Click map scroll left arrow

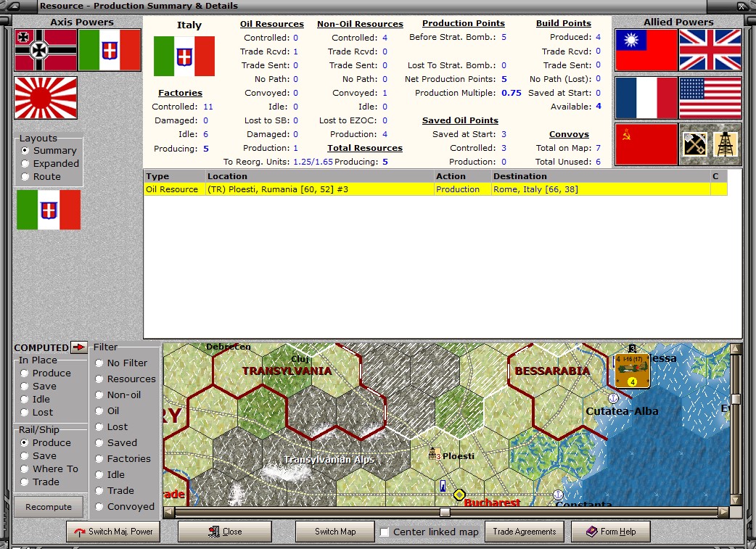pos(169,512)
